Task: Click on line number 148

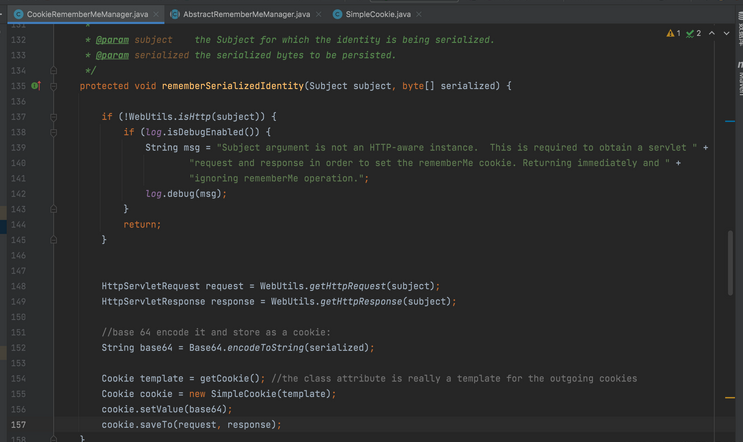Action: point(18,286)
